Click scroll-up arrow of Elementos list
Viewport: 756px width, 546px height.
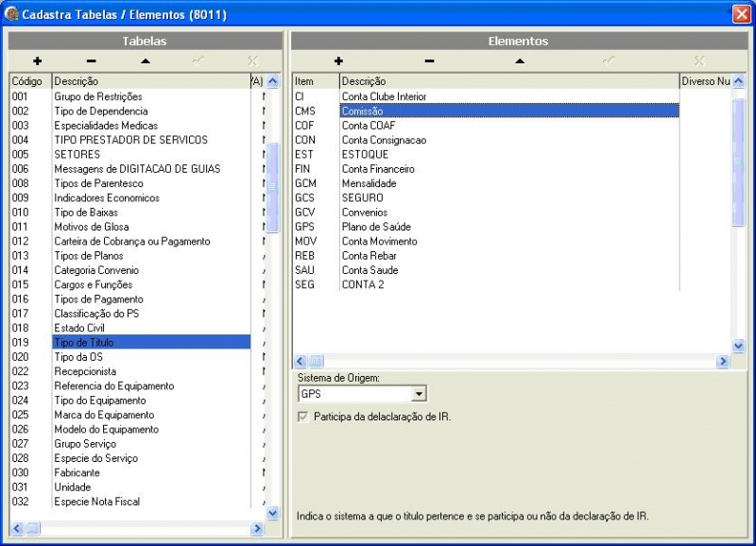[x=738, y=81]
